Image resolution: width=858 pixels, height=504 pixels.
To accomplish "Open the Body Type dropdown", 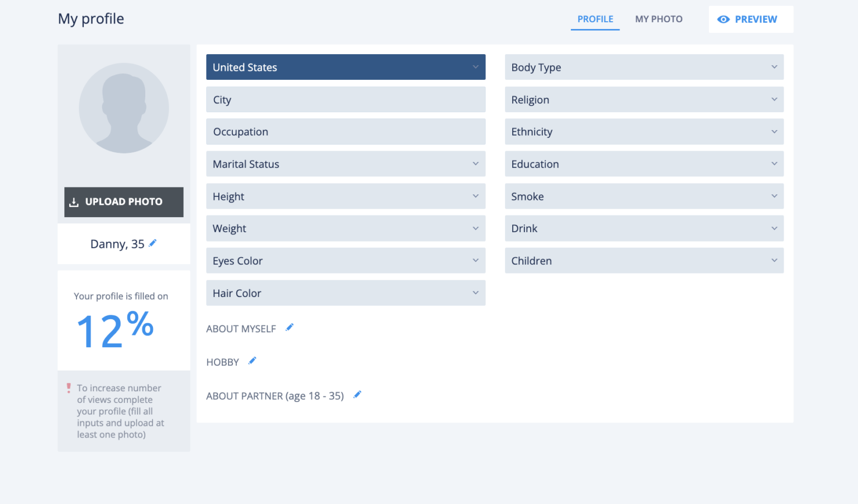I will coord(643,67).
